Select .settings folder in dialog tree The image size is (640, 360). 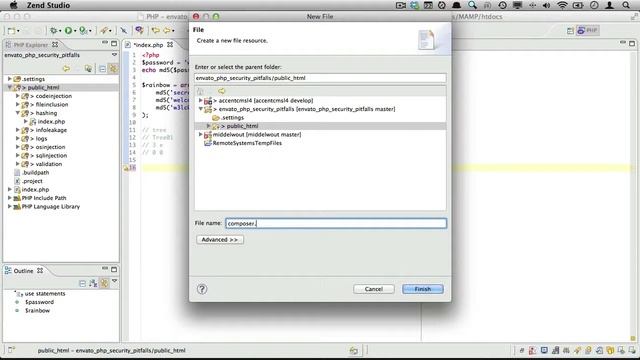tap(232, 118)
